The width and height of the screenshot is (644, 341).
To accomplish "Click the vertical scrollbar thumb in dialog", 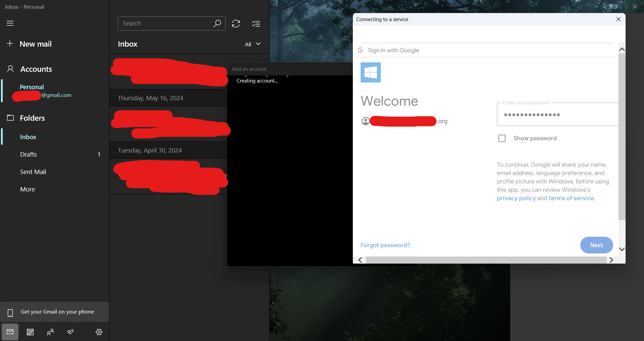I will [622, 137].
